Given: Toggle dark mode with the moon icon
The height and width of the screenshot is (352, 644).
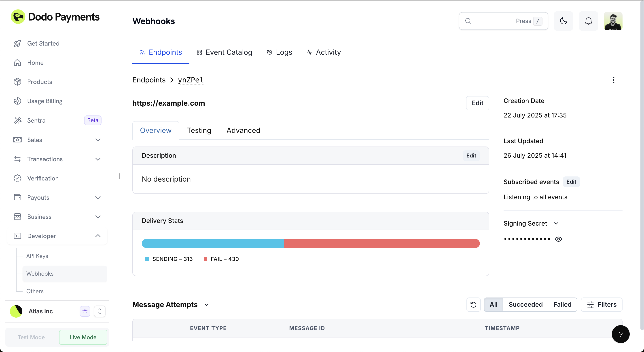Looking at the screenshot, I should (x=563, y=21).
